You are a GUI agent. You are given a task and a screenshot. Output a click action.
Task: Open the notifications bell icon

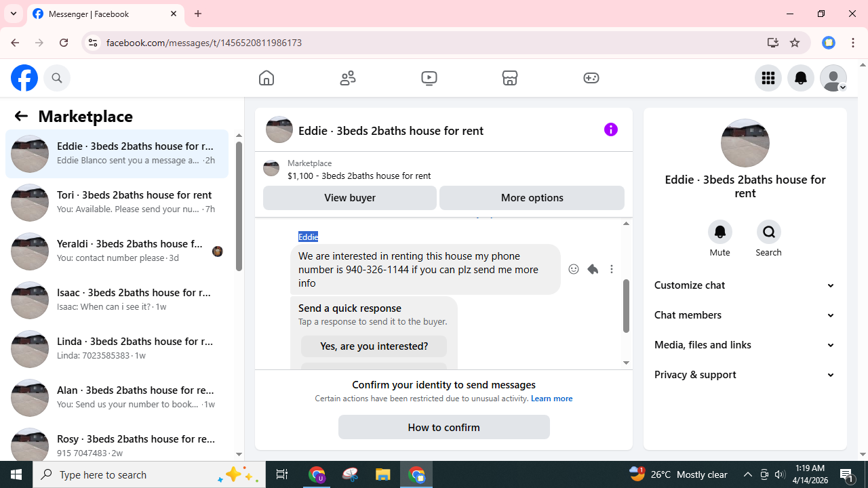(801, 78)
